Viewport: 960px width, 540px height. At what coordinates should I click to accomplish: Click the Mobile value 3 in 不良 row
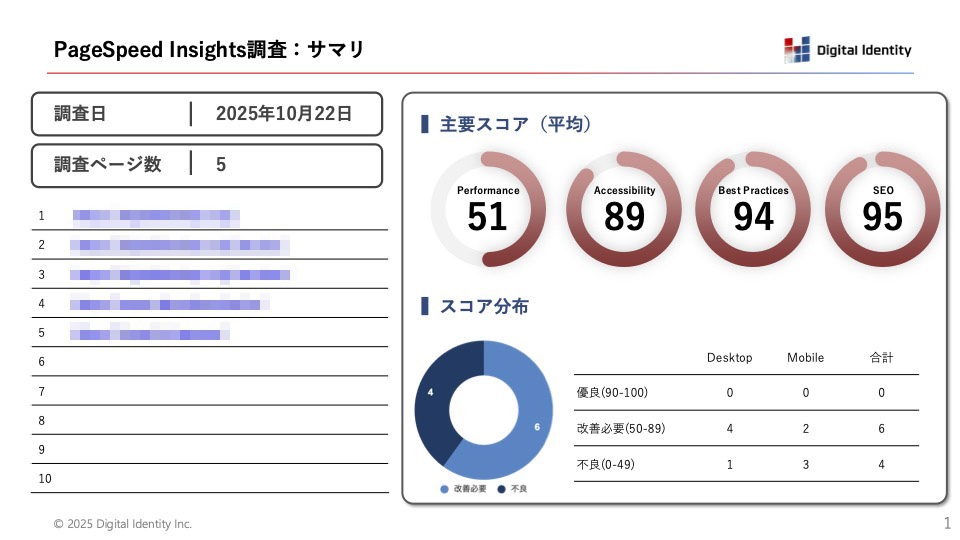806,465
